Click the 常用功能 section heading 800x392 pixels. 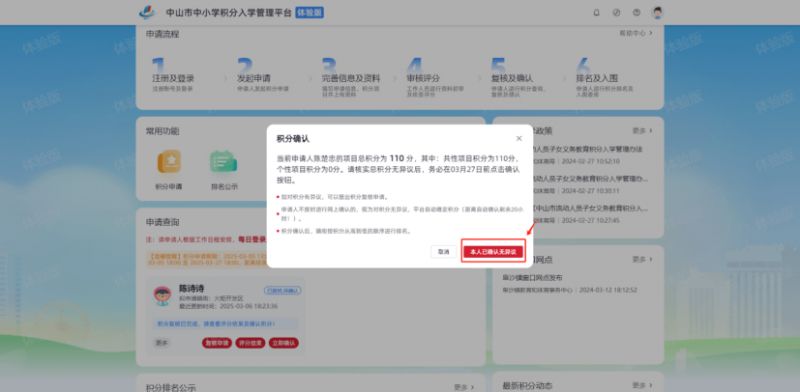tap(162, 131)
